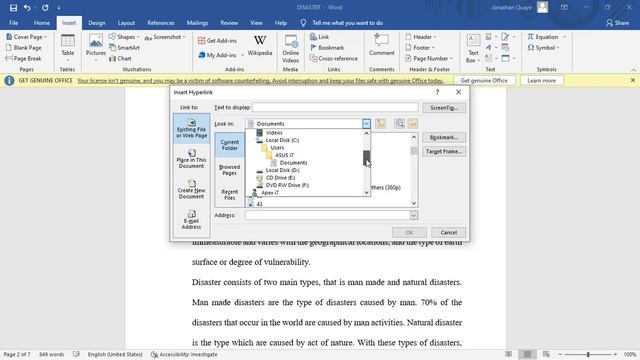Click the Text to display field
Screen dimensions: 640x360
tap(335, 107)
